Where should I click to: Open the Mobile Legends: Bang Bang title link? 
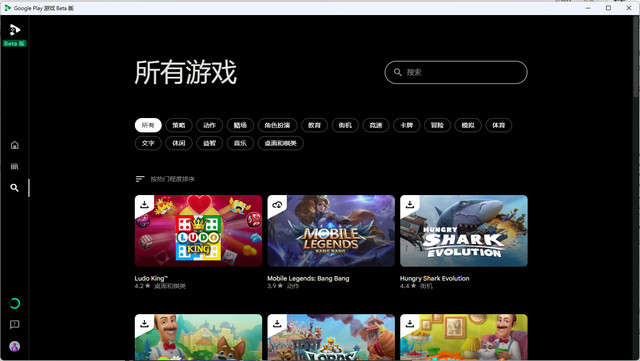(308, 279)
